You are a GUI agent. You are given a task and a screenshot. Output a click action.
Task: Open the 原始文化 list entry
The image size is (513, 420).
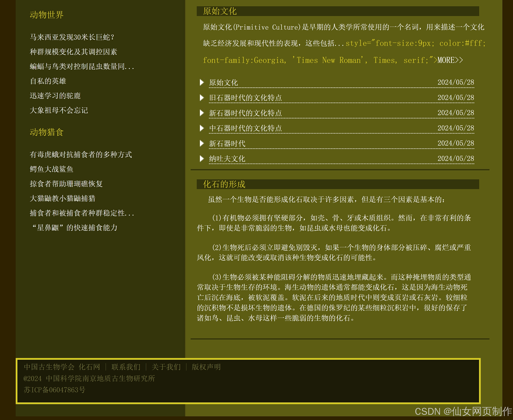(x=223, y=83)
